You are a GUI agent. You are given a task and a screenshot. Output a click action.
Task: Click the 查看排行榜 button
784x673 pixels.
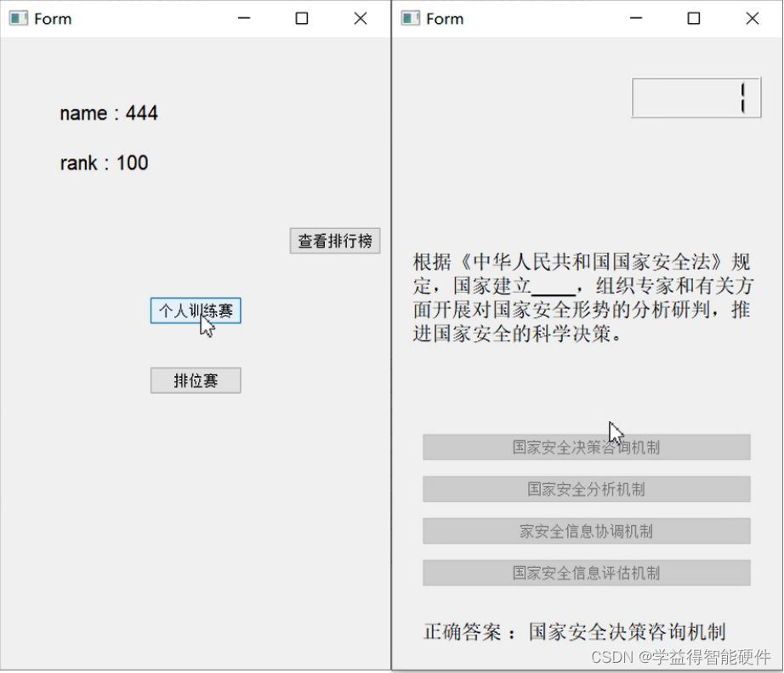pos(335,241)
